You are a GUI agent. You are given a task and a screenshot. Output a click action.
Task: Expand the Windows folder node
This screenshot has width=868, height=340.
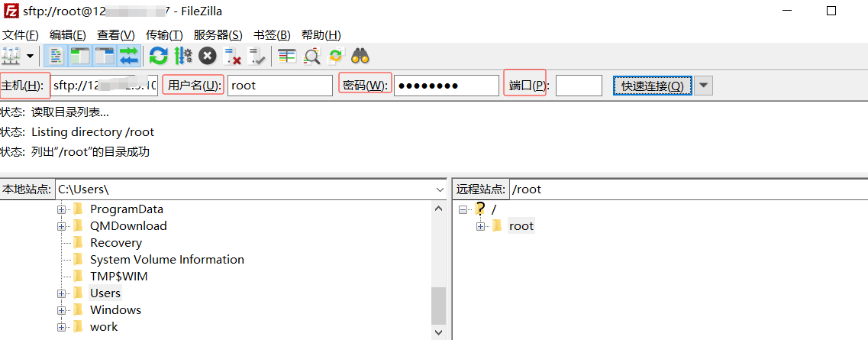[61, 310]
